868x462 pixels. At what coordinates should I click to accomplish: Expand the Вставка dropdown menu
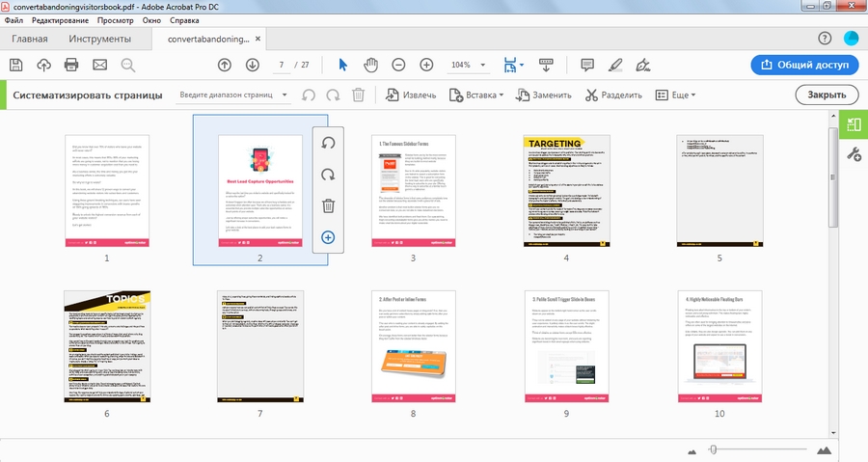pyautogui.click(x=484, y=95)
